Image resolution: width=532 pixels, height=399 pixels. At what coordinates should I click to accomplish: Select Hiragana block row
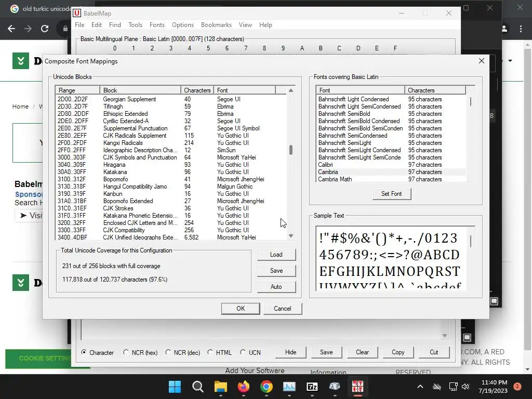point(171,165)
